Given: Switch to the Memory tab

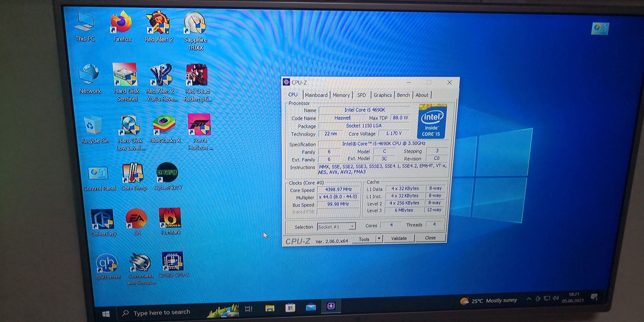Looking at the screenshot, I should pos(341,95).
